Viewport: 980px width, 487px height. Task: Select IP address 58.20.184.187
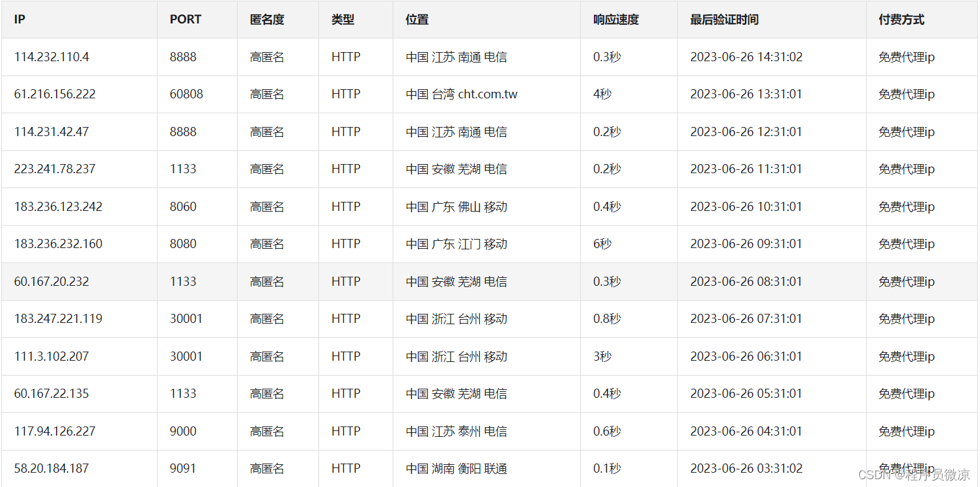point(51,468)
